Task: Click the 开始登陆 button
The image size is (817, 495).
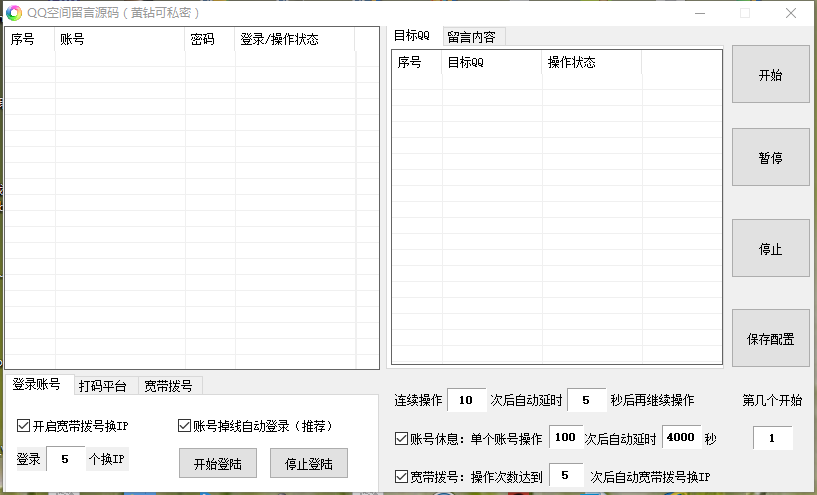Action: point(218,463)
